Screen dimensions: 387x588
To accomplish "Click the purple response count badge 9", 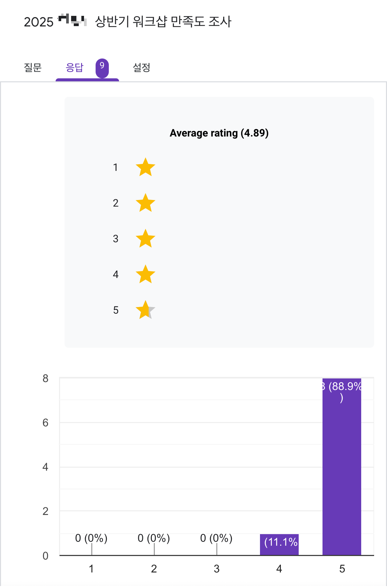I will pos(102,68).
